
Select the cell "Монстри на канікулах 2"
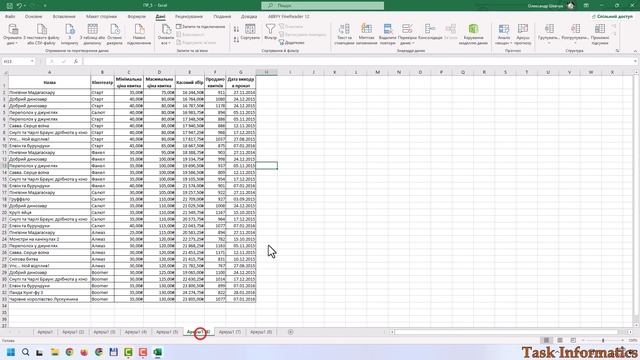[49, 239]
